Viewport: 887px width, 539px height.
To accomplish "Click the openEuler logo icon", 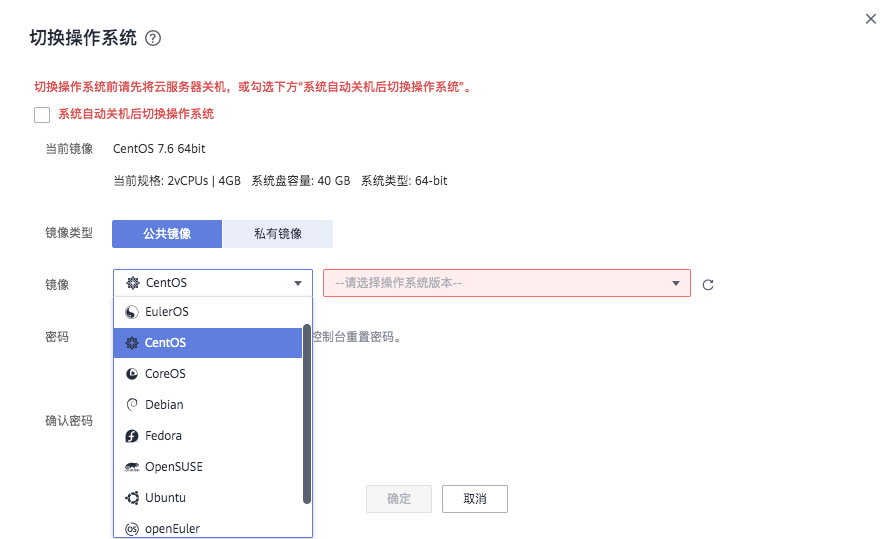I will (x=132, y=529).
